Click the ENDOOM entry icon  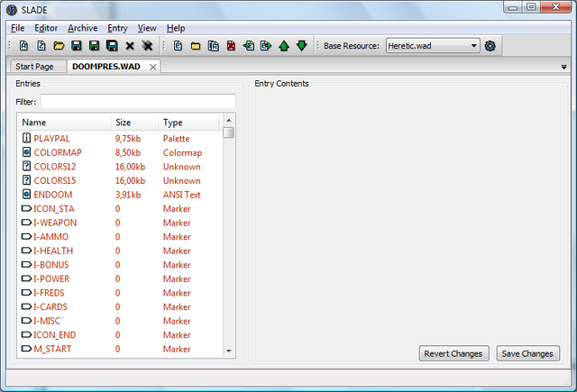[x=26, y=194]
